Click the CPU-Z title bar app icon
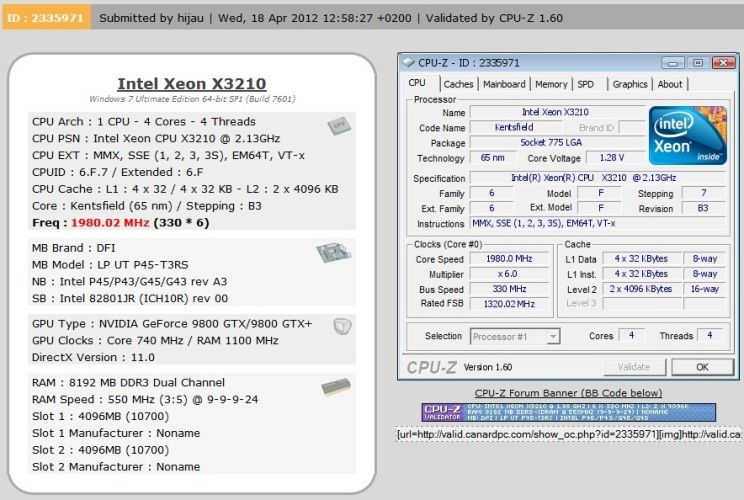 click(408, 63)
